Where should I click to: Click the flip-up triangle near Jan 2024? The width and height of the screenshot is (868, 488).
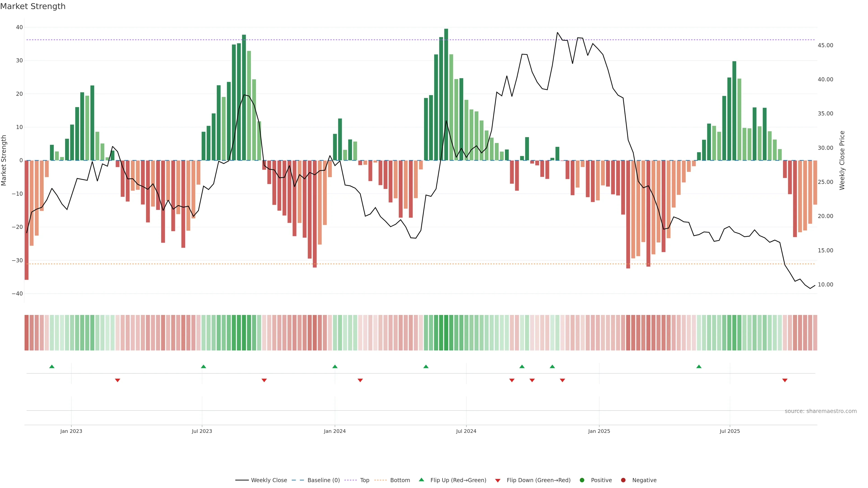[335, 366]
